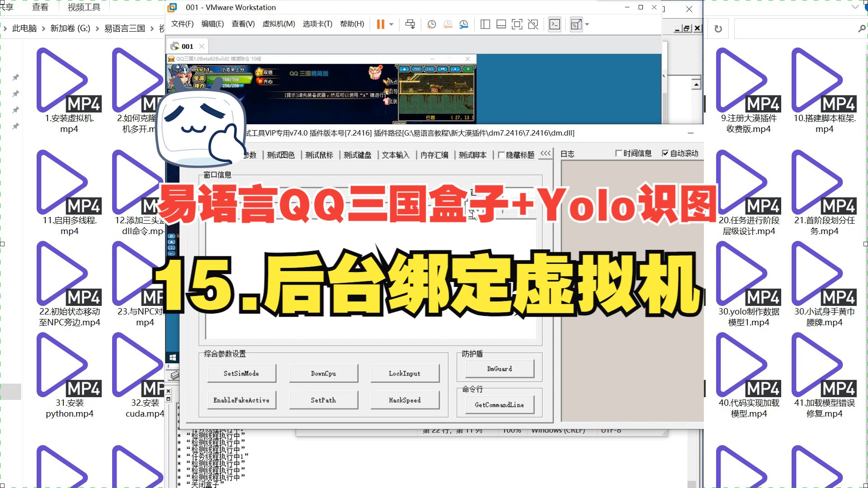This screenshot has width=868, height=488.
Task: Open video 31.安装python.mp4
Action: point(69,375)
